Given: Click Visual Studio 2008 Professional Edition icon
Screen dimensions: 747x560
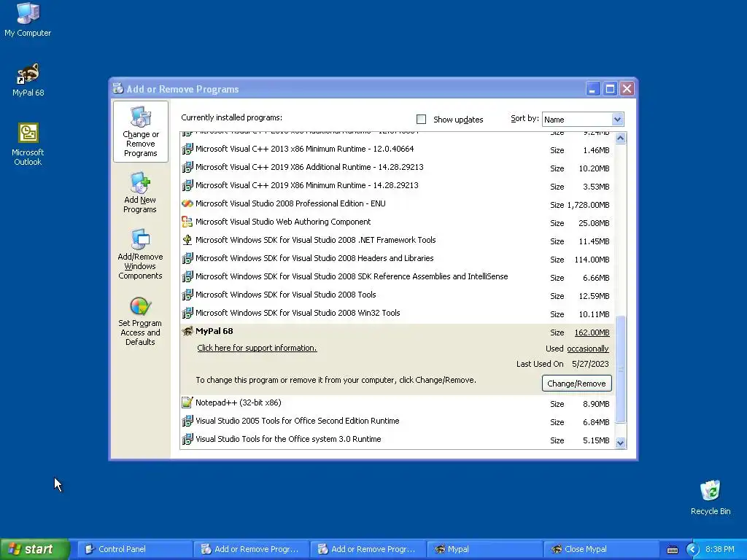Looking at the screenshot, I should point(187,203).
